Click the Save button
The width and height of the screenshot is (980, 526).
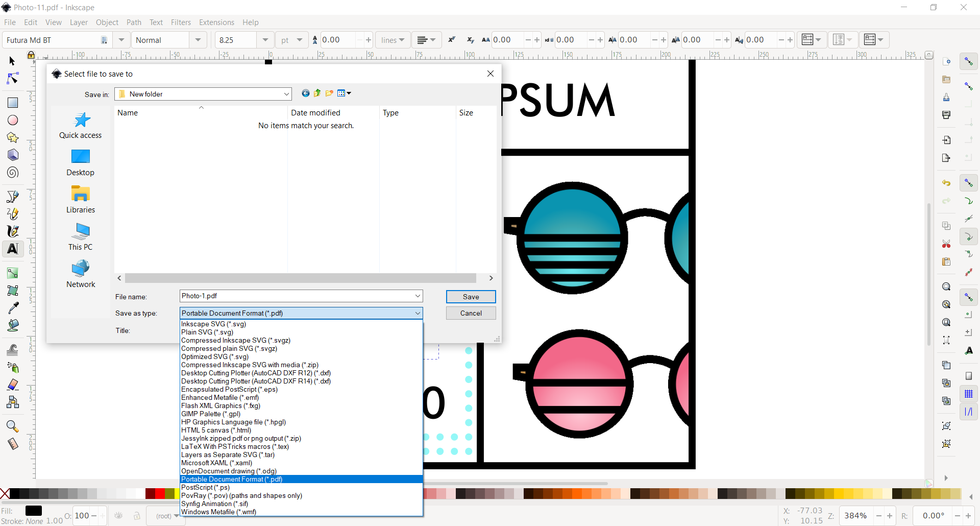471,297
